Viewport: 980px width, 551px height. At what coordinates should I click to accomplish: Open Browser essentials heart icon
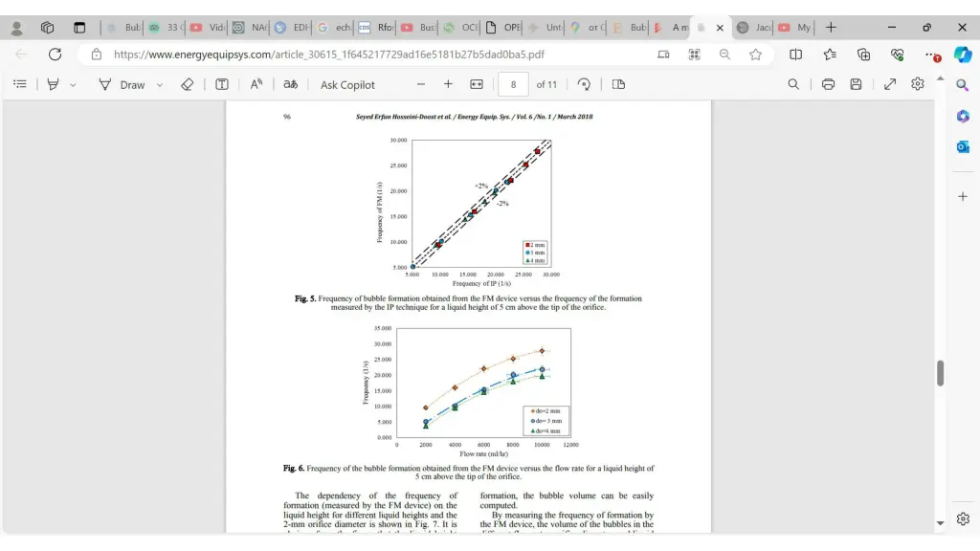click(x=898, y=55)
